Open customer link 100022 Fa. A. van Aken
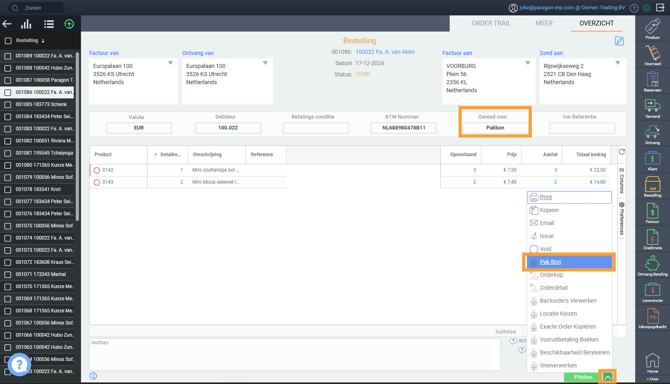670x384 pixels. (x=385, y=52)
